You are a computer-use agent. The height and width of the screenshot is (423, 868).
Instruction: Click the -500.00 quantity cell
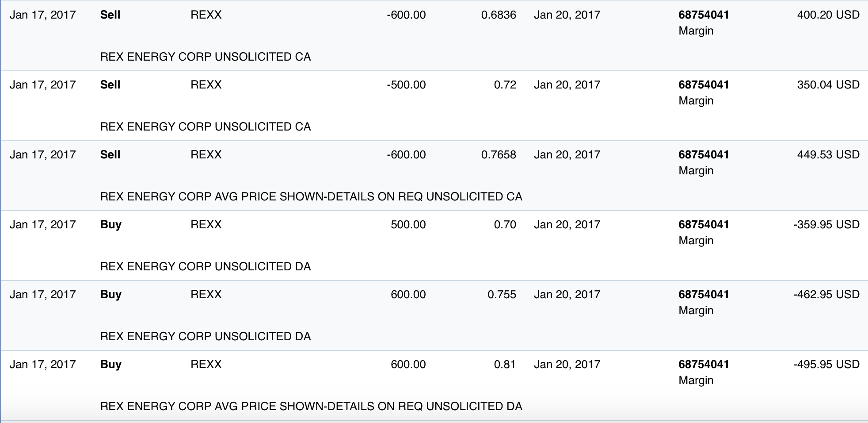(x=406, y=85)
